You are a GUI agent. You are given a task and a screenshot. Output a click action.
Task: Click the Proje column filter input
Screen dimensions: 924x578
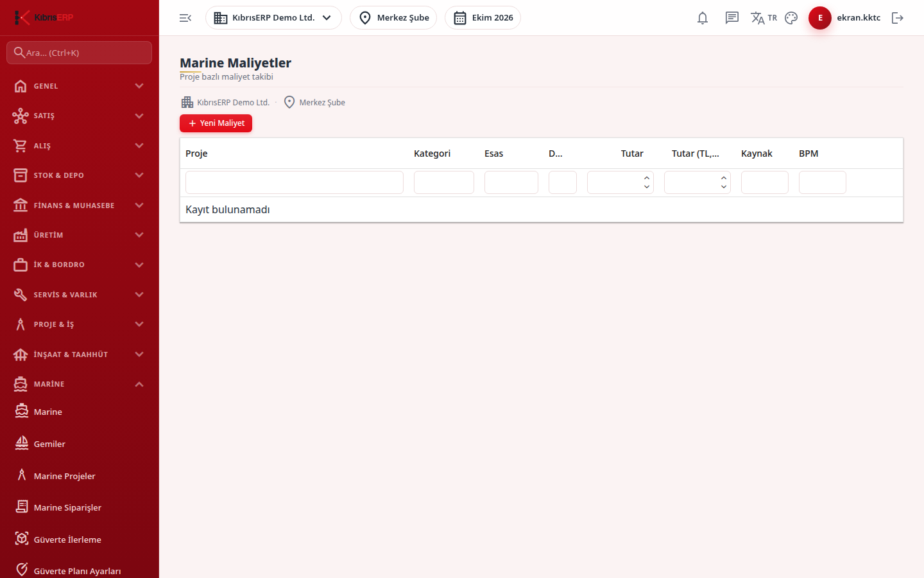[295, 182]
